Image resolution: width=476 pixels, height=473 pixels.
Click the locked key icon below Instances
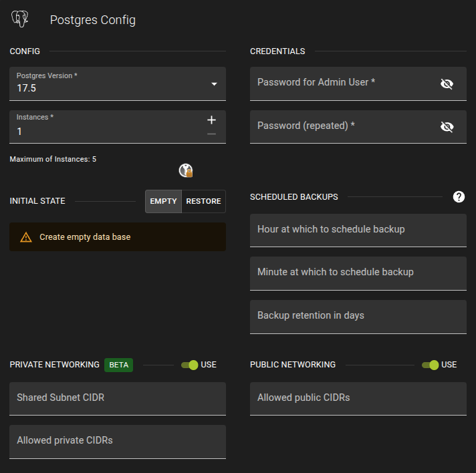pos(186,170)
